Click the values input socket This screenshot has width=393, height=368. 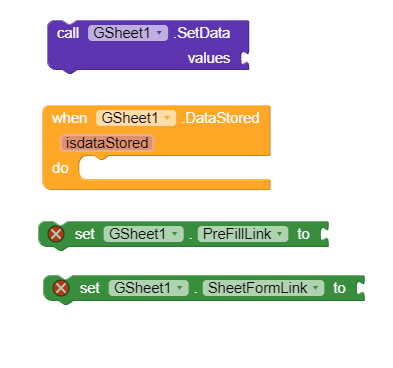[x=245, y=58]
